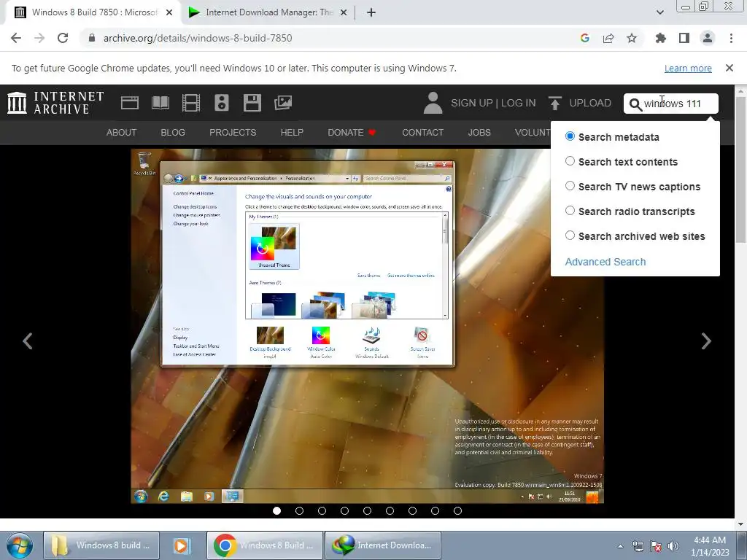Switch to the Internet Download Manager tab
Screen dimensions: 747x560
(x=268, y=12)
